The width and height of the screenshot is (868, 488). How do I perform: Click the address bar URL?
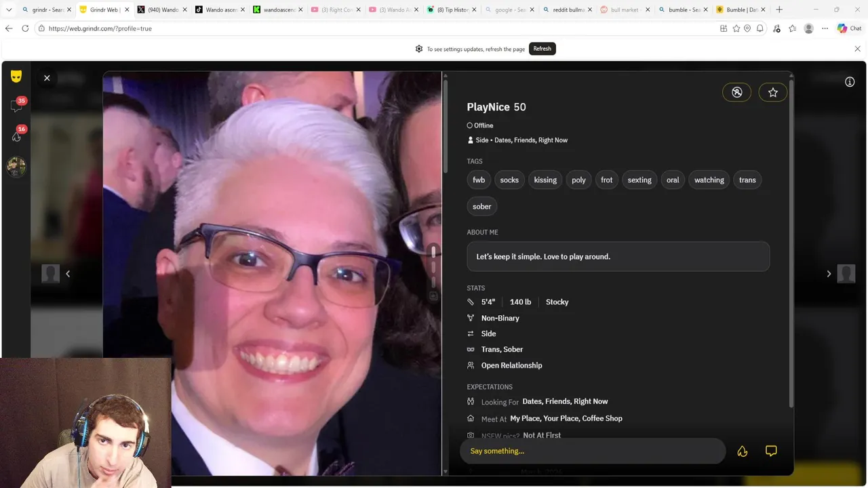click(x=100, y=28)
